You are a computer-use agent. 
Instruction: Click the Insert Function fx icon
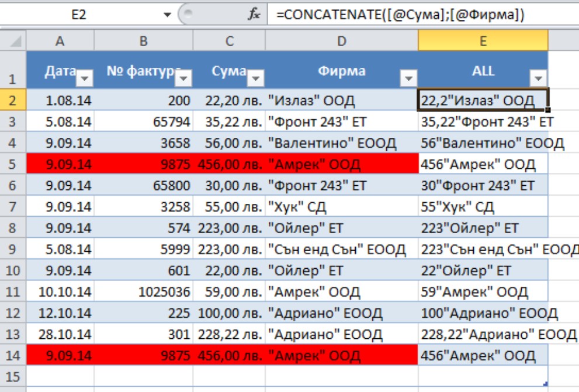click(254, 15)
